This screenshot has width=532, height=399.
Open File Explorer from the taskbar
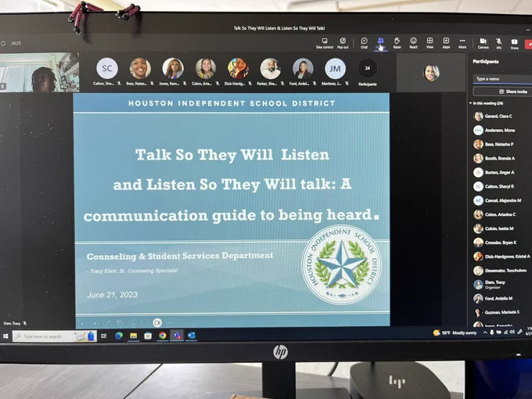(x=133, y=336)
